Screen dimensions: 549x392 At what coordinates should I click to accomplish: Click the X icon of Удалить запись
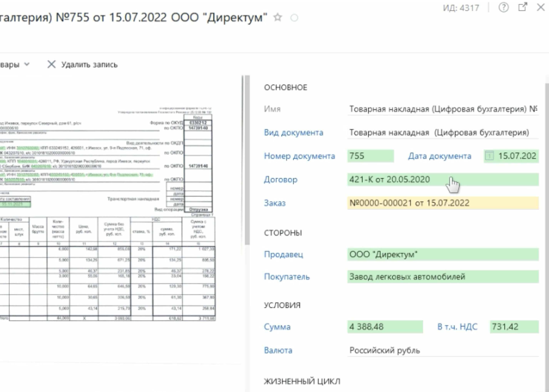point(51,64)
